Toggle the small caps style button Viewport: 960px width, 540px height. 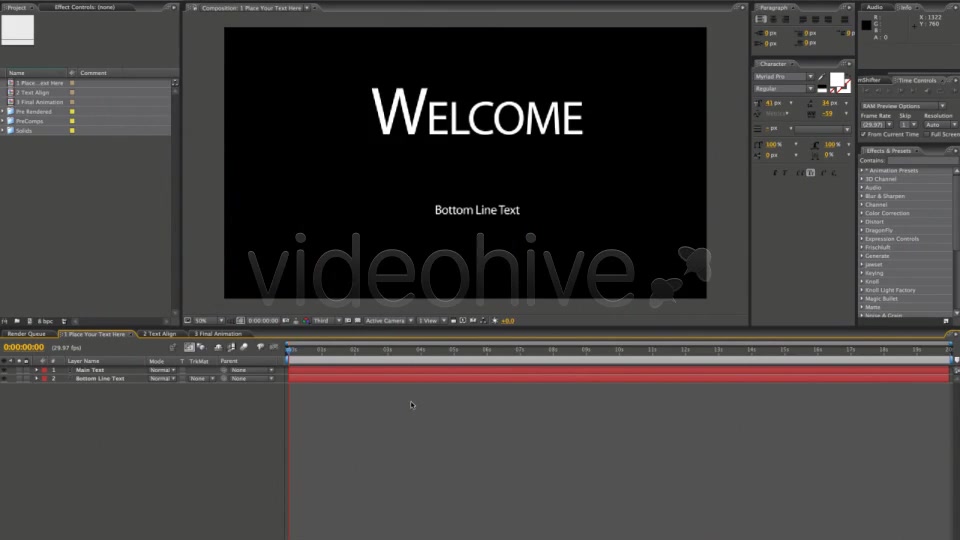(x=811, y=173)
